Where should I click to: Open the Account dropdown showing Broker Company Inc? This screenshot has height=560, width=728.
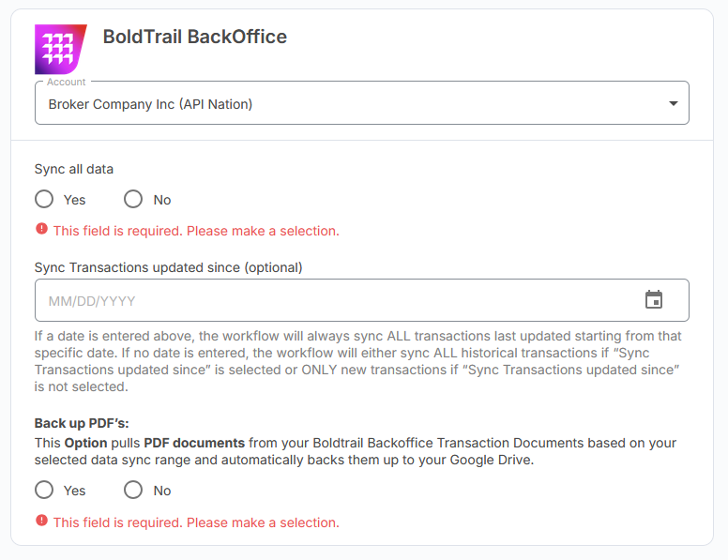coord(347,104)
